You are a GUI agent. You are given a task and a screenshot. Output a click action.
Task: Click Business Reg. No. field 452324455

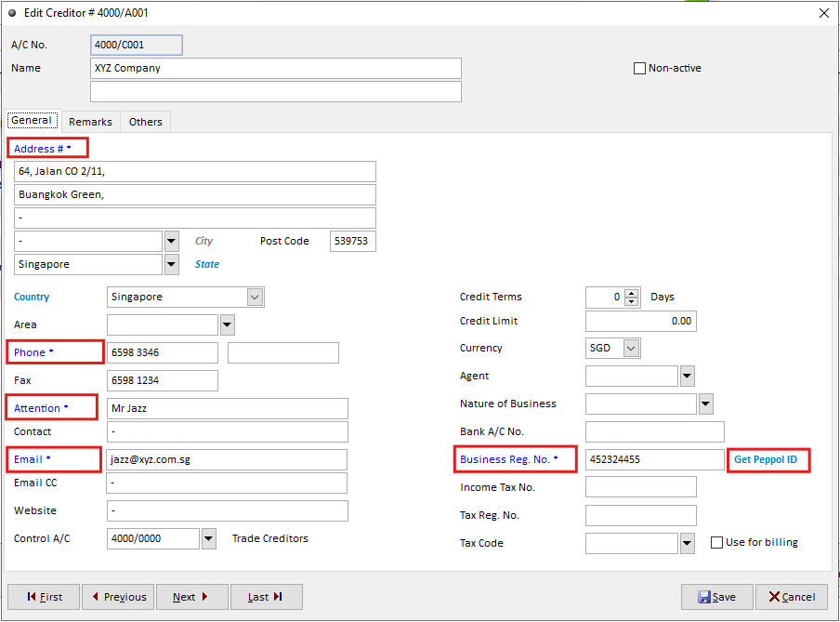(655, 460)
